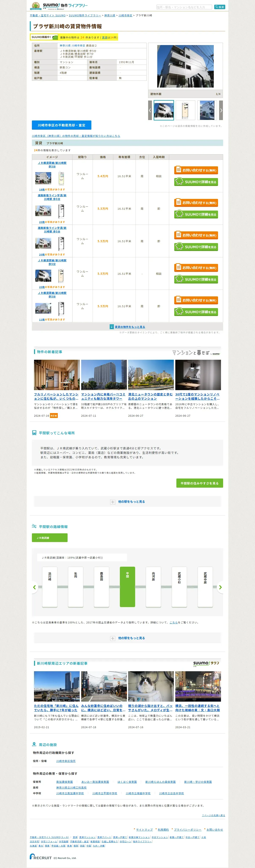Open article フルリノベーションしたマンションに住む私が
This screenshot has height=868, width=255.
56,396
